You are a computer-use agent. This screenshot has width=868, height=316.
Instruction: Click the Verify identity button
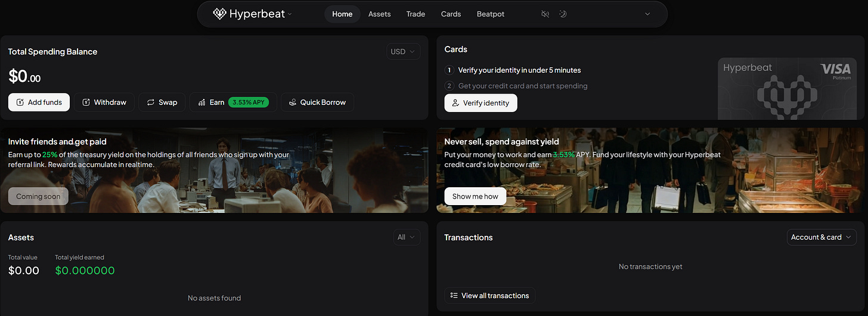[x=480, y=103]
